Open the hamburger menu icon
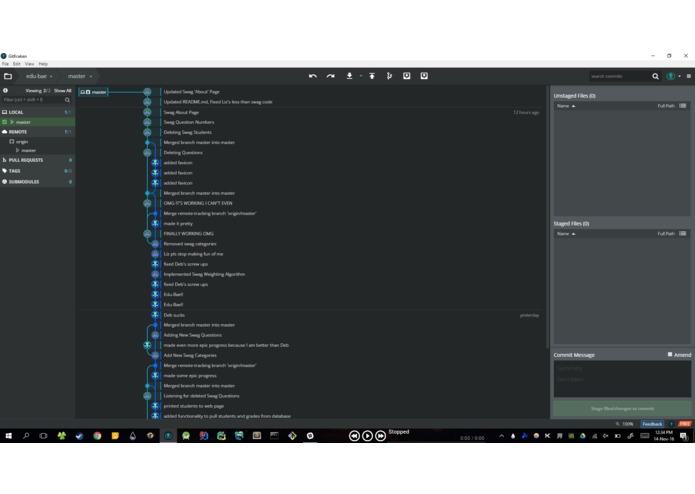Image resolution: width=695 pixels, height=494 pixels. tap(688, 76)
